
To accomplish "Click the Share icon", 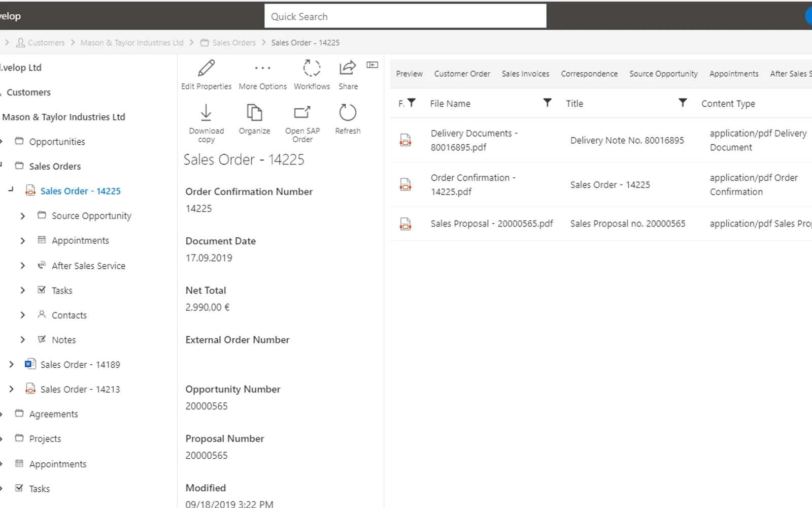I will [x=348, y=68].
